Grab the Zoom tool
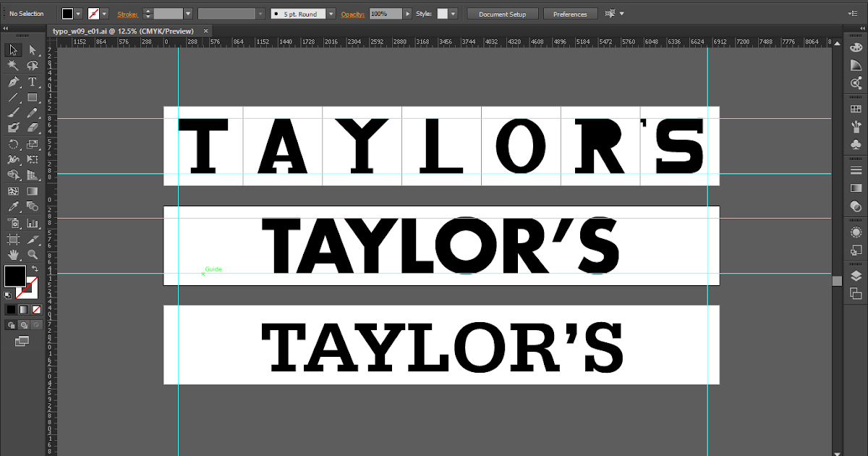Viewport: 868px width, 456px height. 33,254
